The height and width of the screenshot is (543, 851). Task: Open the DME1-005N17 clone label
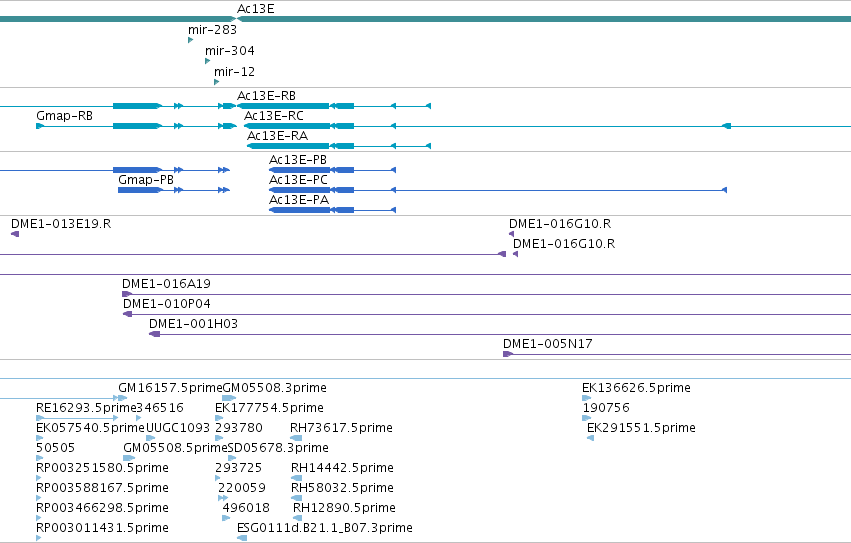(x=548, y=344)
